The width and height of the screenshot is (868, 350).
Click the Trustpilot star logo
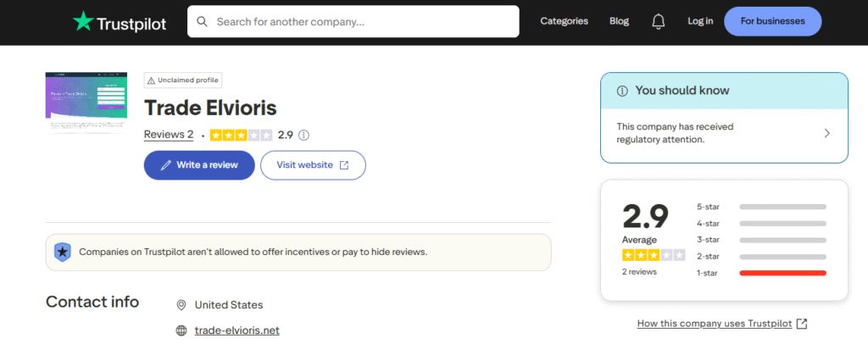(84, 21)
